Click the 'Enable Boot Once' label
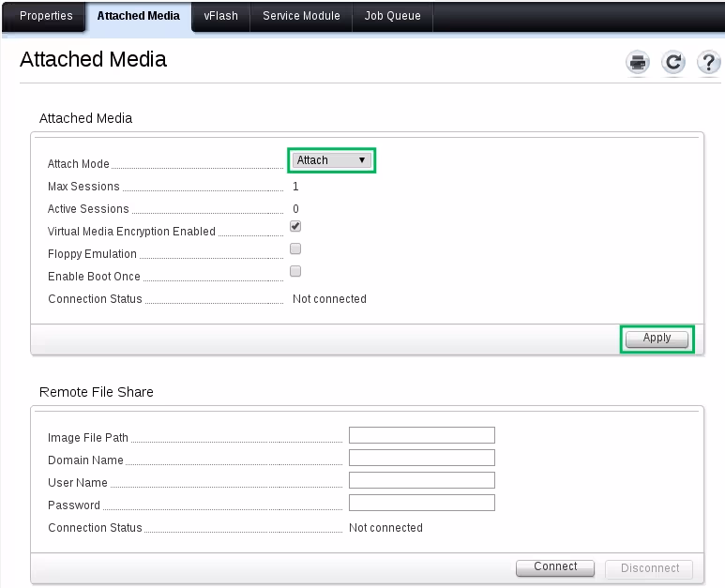 click(x=94, y=277)
